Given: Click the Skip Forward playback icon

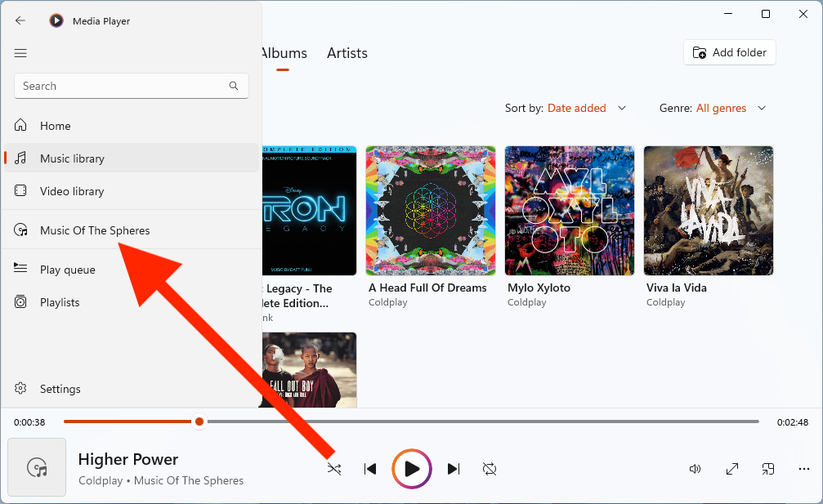Looking at the screenshot, I should click(x=454, y=468).
